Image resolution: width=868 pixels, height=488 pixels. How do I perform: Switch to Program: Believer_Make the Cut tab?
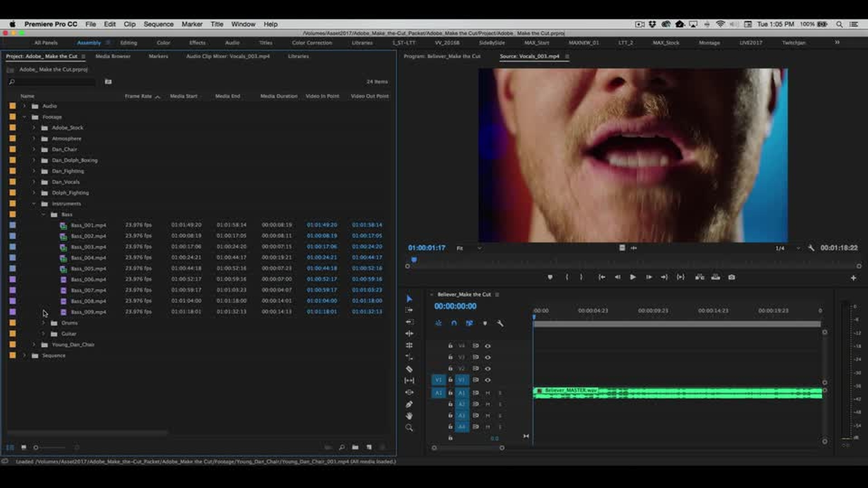442,56
